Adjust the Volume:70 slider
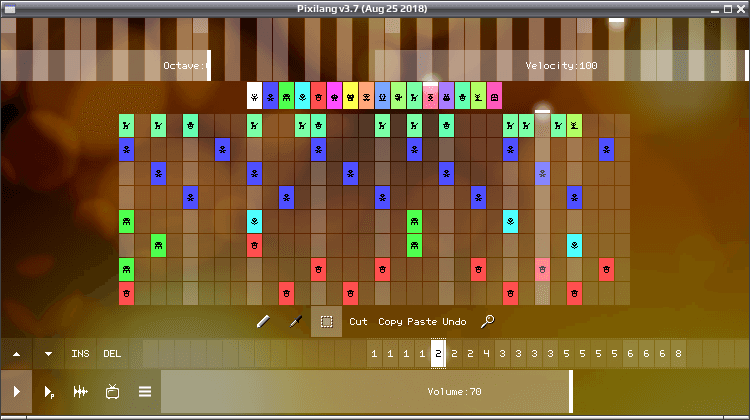 coord(454,392)
